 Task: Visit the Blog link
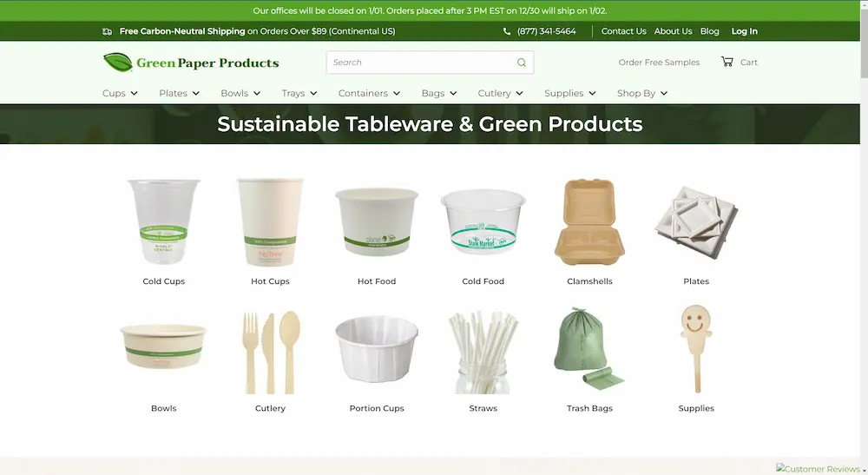(x=710, y=31)
